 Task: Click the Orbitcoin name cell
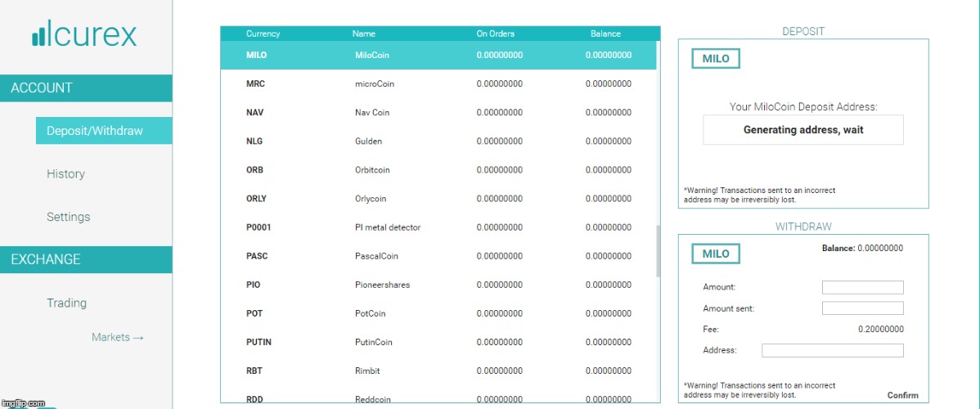[x=373, y=170]
